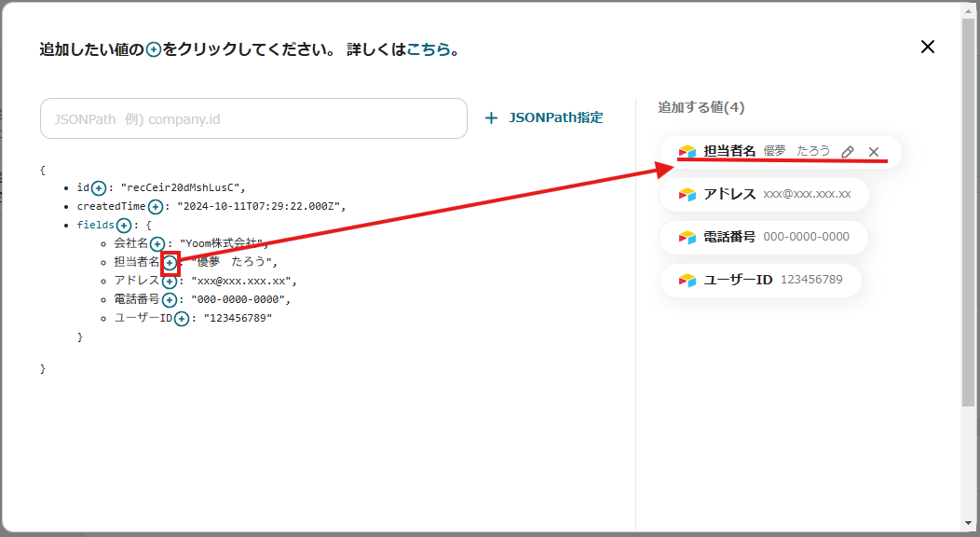
Task: Click the JSONPath指定 button
Action: pos(544,118)
